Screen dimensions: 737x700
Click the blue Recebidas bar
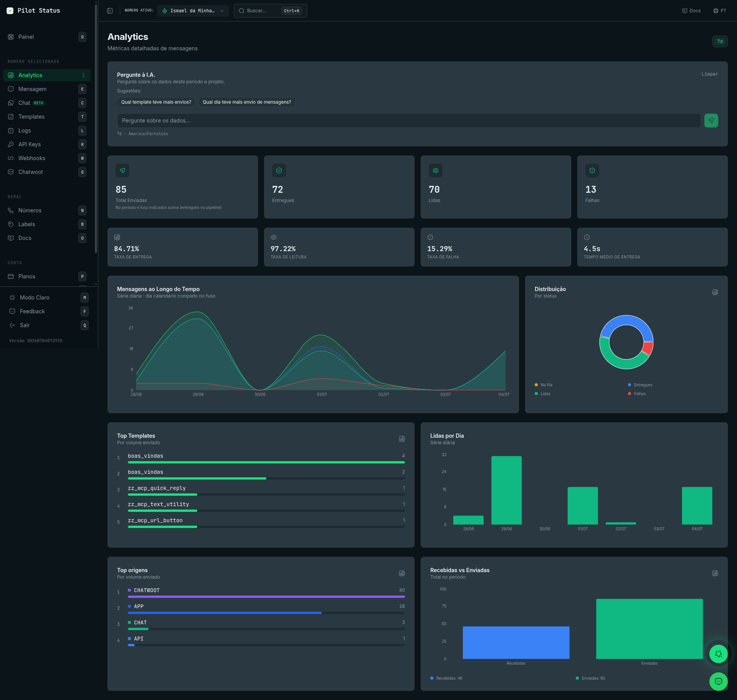pyautogui.click(x=516, y=642)
